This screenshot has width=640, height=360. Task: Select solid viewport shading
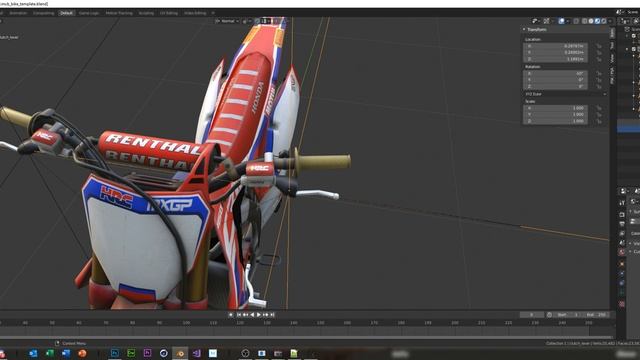click(591, 21)
